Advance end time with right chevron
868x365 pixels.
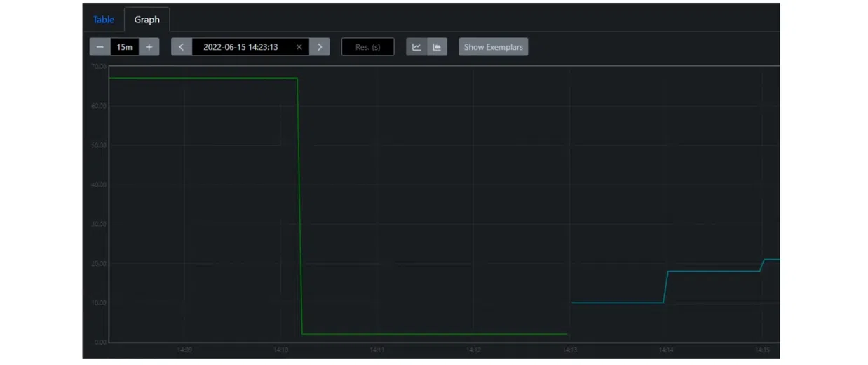pyautogui.click(x=320, y=47)
